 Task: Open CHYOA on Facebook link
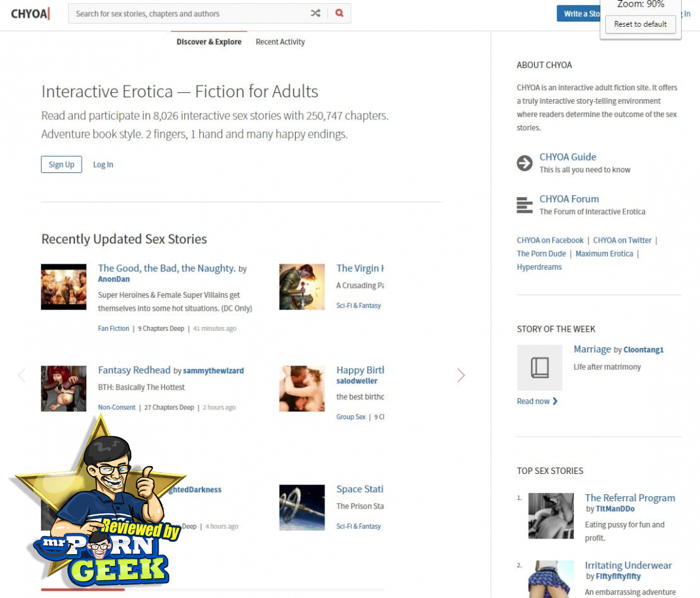tap(550, 240)
